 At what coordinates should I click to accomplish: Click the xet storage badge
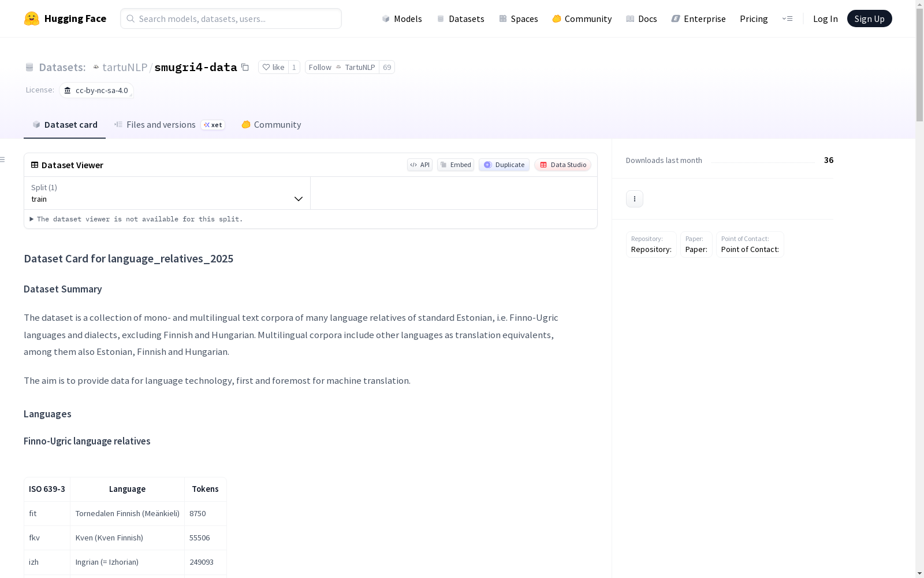pos(213,125)
